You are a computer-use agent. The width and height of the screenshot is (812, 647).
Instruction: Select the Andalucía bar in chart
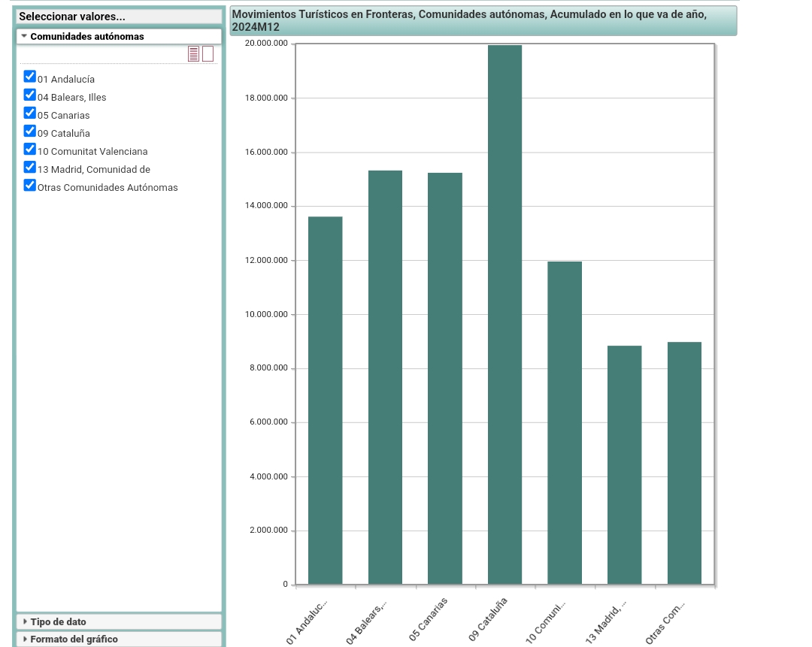(x=325, y=401)
